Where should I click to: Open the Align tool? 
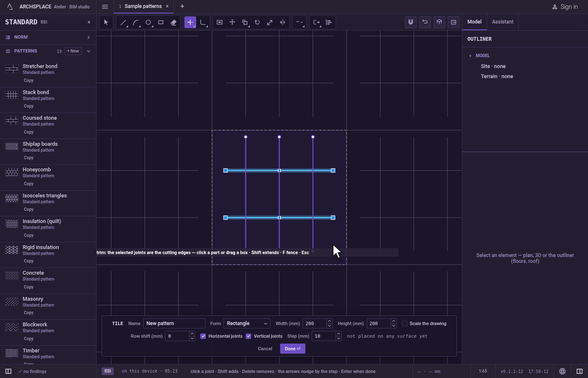(x=329, y=22)
